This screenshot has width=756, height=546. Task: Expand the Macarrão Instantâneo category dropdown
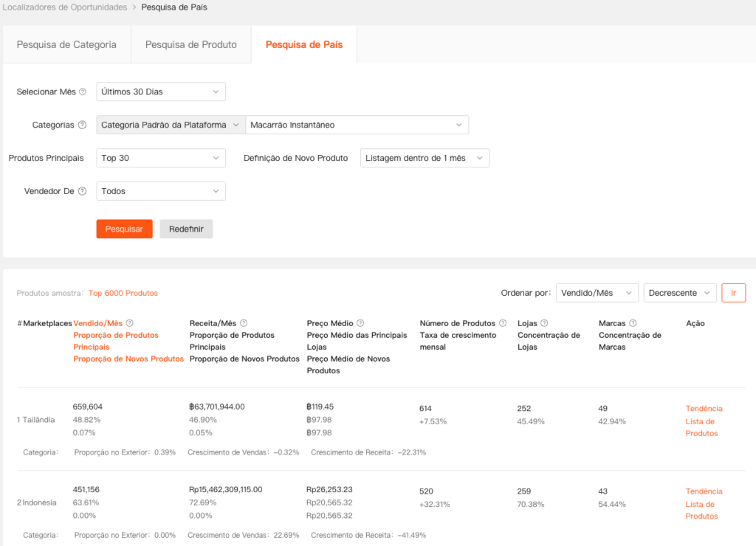click(357, 125)
